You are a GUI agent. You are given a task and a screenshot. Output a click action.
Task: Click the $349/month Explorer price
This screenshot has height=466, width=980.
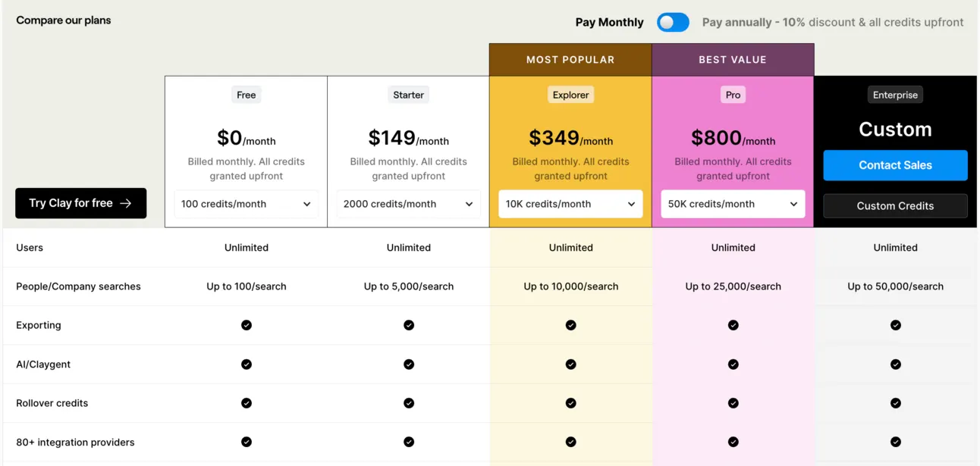pos(571,138)
